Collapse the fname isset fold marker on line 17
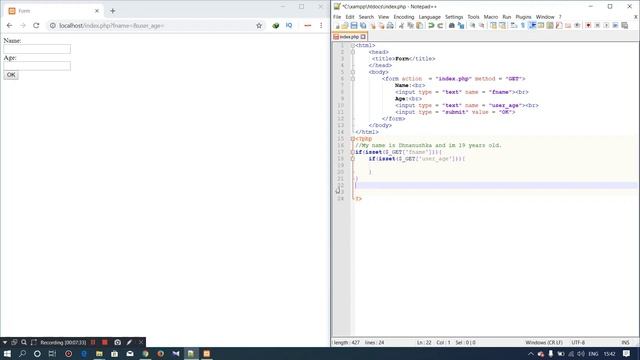Image resolution: width=640 pixels, height=360 pixels. pyautogui.click(x=353, y=152)
